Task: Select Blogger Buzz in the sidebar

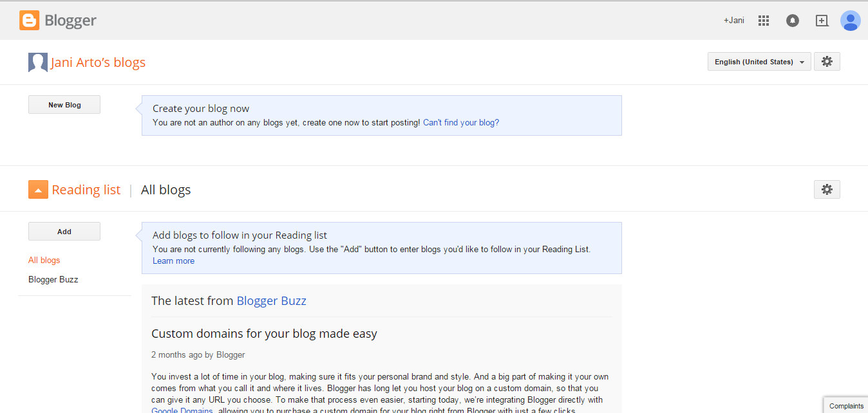Action: tap(53, 280)
